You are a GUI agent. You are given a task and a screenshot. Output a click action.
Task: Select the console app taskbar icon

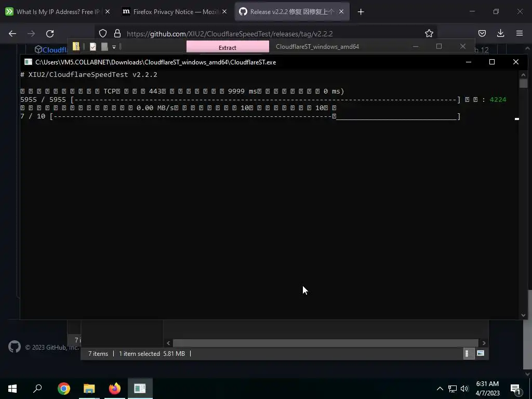140,388
